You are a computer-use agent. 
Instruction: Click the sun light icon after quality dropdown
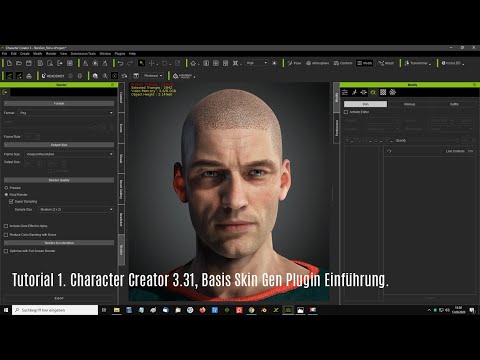(x=274, y=63)
